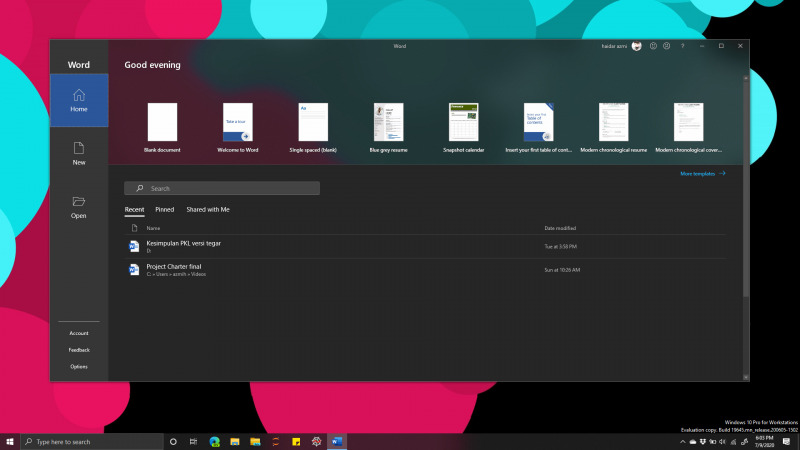Click the Type here to search taskbar box
The image size is (800, 450).
point(92,441)
